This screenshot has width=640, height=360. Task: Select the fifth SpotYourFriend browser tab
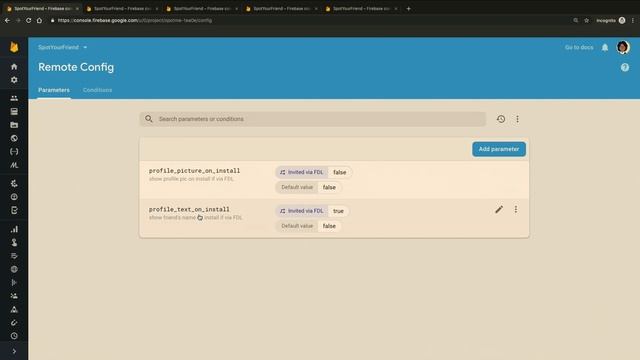click(x=361, y=8)
